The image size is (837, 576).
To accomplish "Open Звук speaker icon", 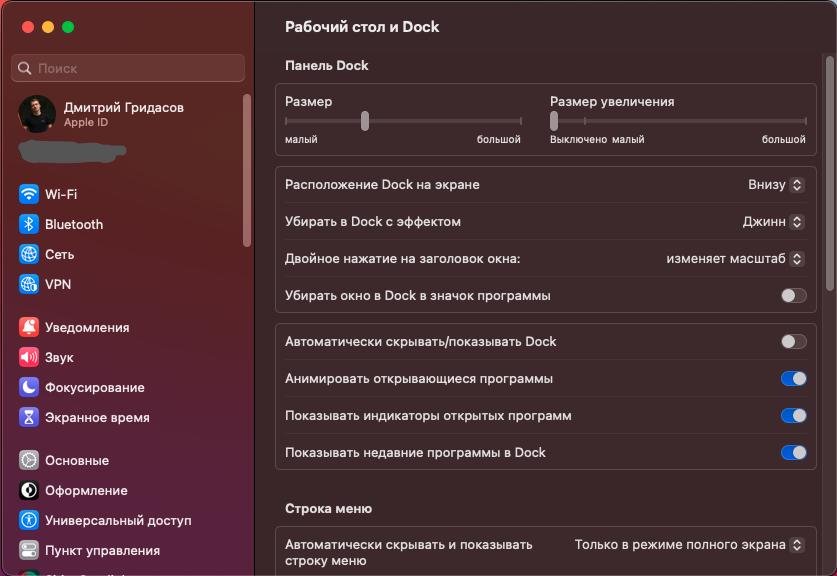I will tap(29, 357).
